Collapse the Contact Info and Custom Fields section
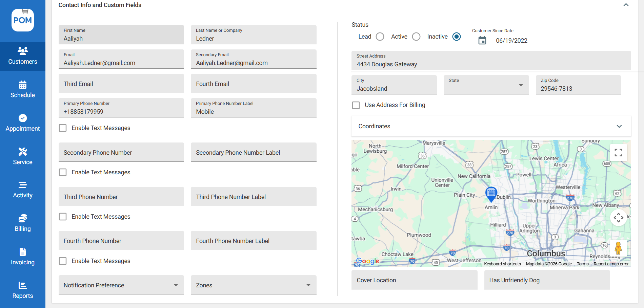The width and height of the screenshot is (644, 308). [625, 5]
